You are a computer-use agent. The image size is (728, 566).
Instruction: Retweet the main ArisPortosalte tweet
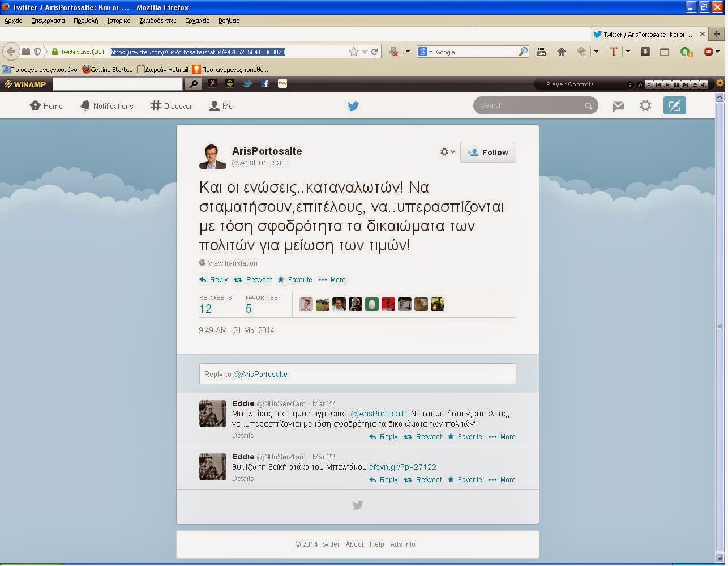click(x=253, y=280)
